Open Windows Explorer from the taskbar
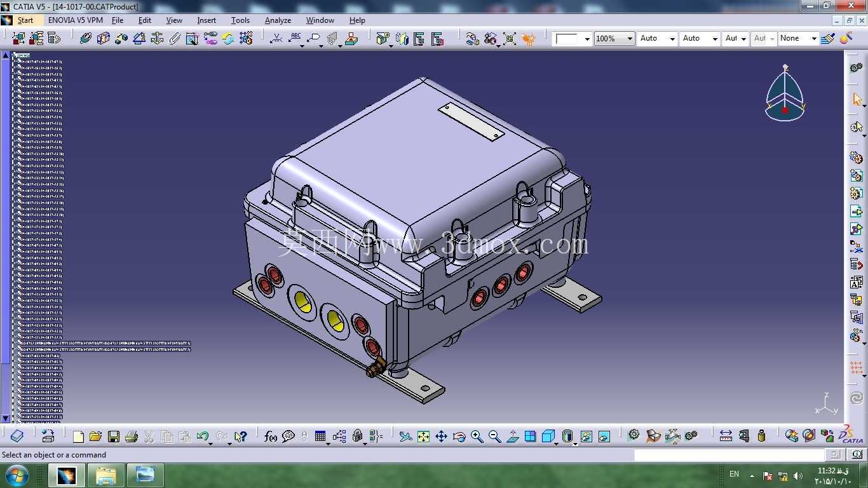Image resolution: width=868 pixels, height=488 pixels. pyautogui.click(x=105, y=475)
